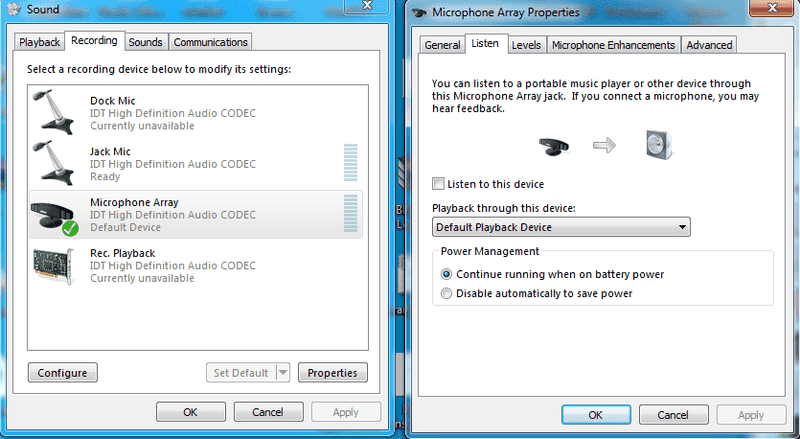Click the Rec. Playback sound card icon
The image size is (800, 439).
53,265
